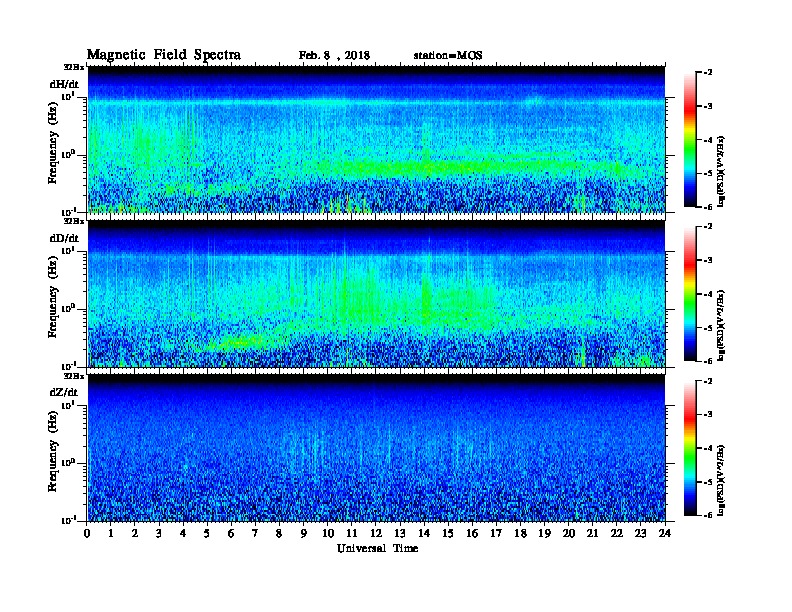Click the 10¹ frequency tick of dD/dt panel
Image resolution: width=792 pixels, height=612 pixels.
click(x=67, y=251)
